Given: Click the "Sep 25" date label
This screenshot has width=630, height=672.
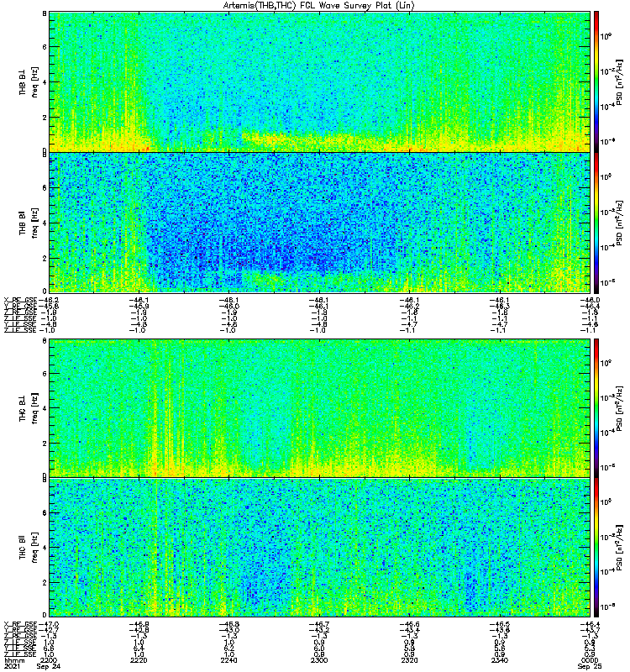Looking at the screenshot, I should (x=590, y=666).
